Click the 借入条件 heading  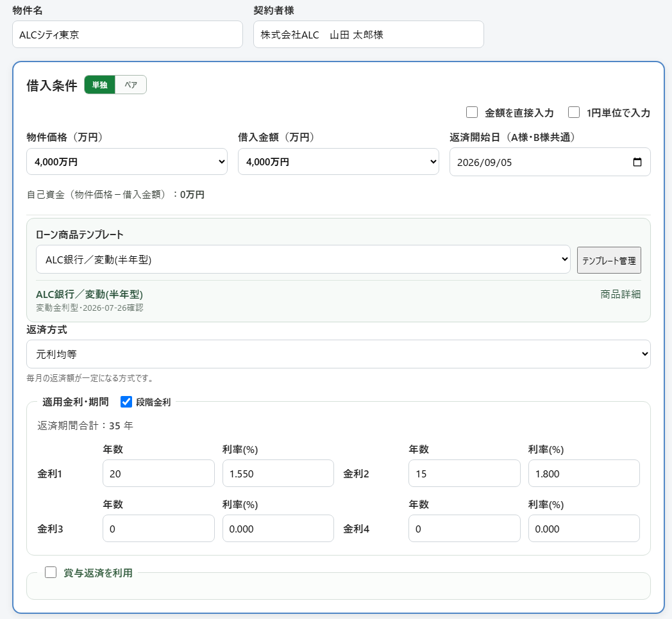click(x=52, y=85)
